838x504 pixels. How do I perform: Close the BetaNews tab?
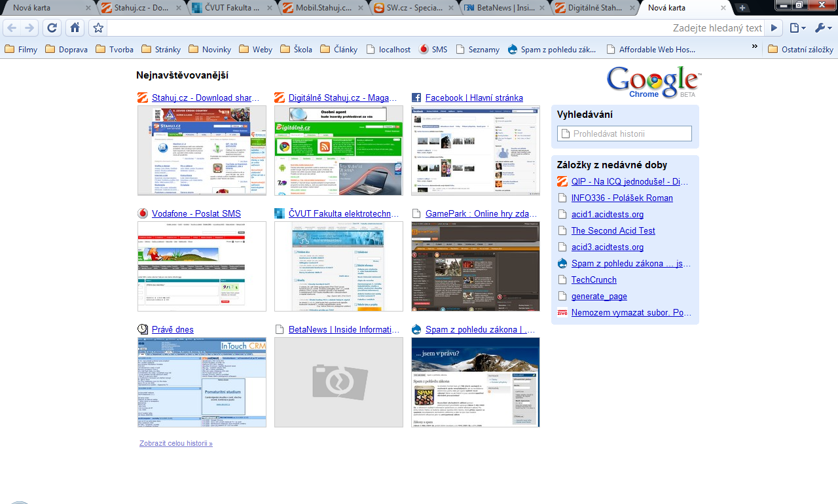tap(543, 9)
